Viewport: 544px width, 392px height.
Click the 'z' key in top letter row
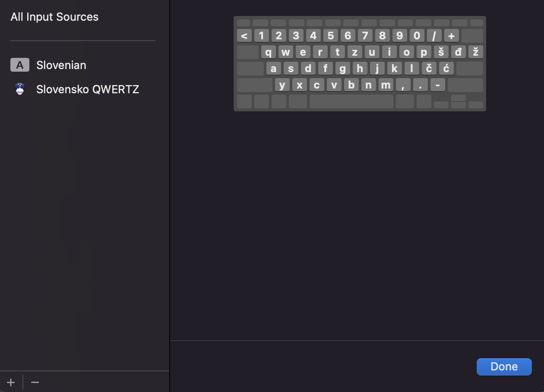[354, 52]
